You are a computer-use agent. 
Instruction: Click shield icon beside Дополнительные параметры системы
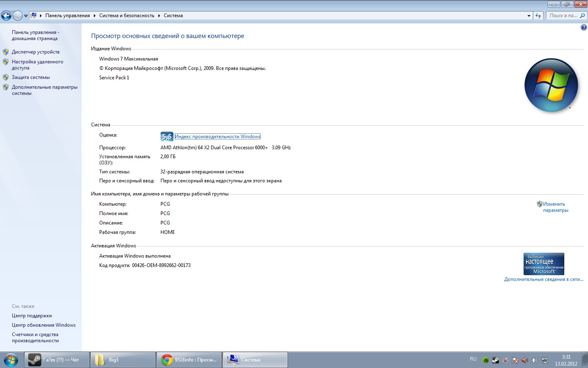[6, 87]
